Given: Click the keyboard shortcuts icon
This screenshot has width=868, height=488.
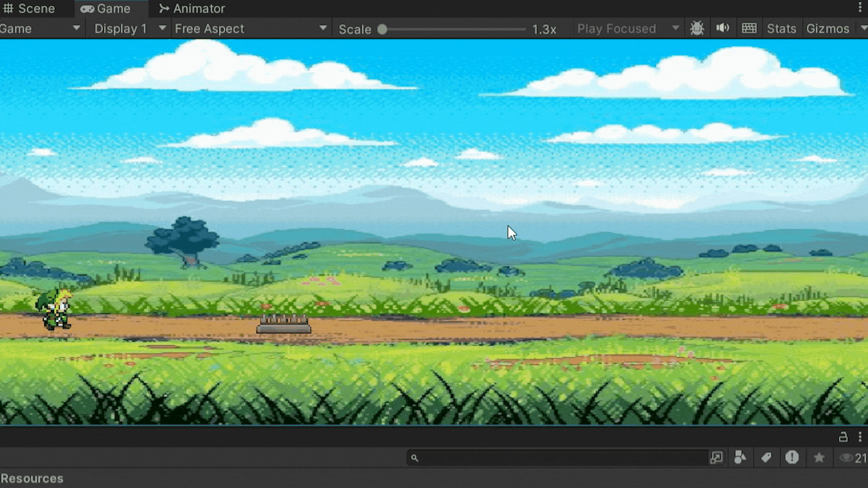Looking at the screenshot, I should coord(749,28).
